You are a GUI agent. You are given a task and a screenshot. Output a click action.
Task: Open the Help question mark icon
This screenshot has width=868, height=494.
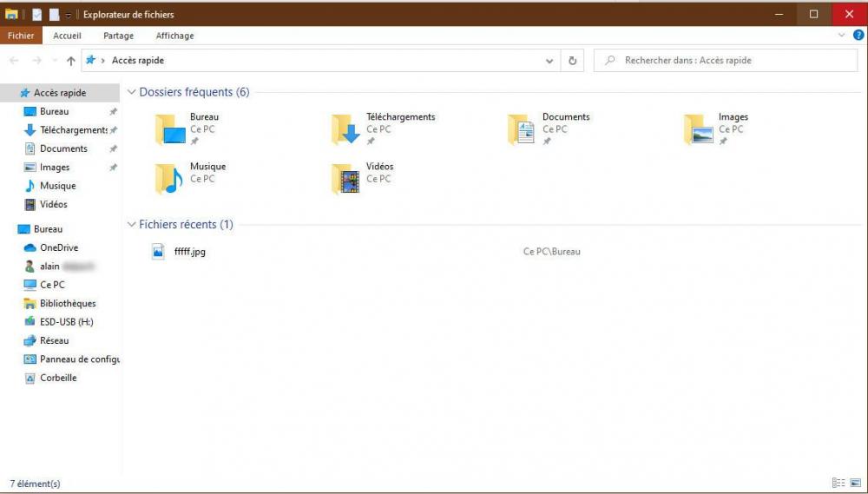tap(858, 36)
